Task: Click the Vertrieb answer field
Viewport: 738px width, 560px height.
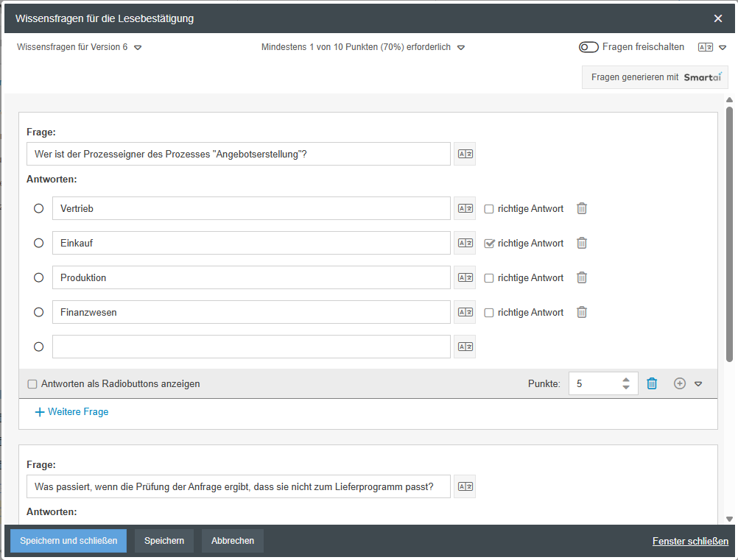Action: coord(251,208)
